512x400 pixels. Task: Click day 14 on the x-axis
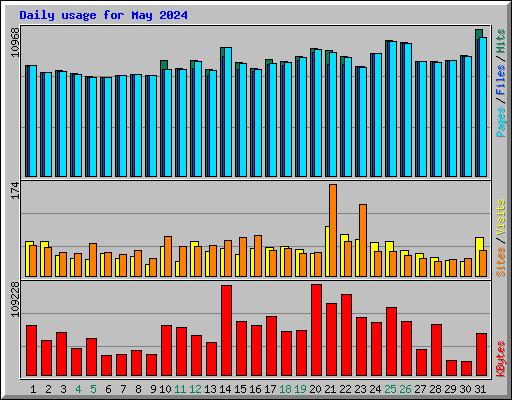(x=225, y=389)
